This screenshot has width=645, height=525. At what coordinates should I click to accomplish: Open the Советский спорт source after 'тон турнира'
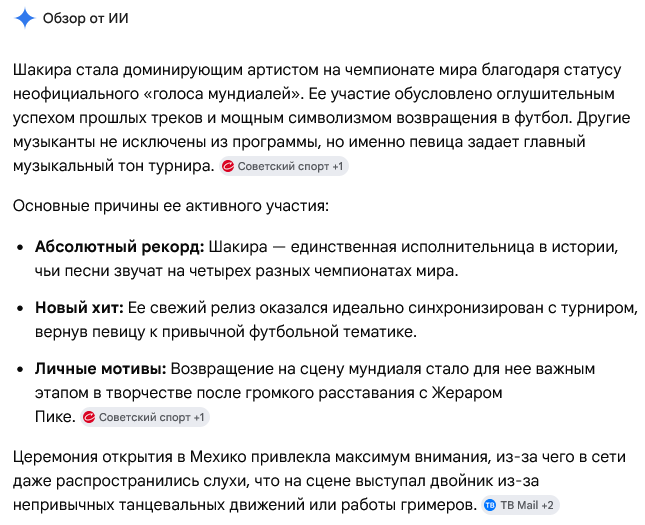[283, 166]
